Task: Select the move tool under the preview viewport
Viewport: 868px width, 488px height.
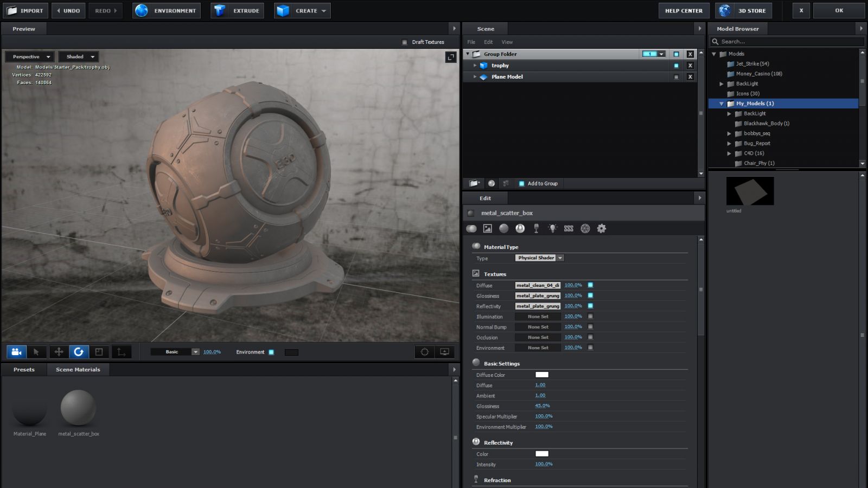Action: pos(58,351)
